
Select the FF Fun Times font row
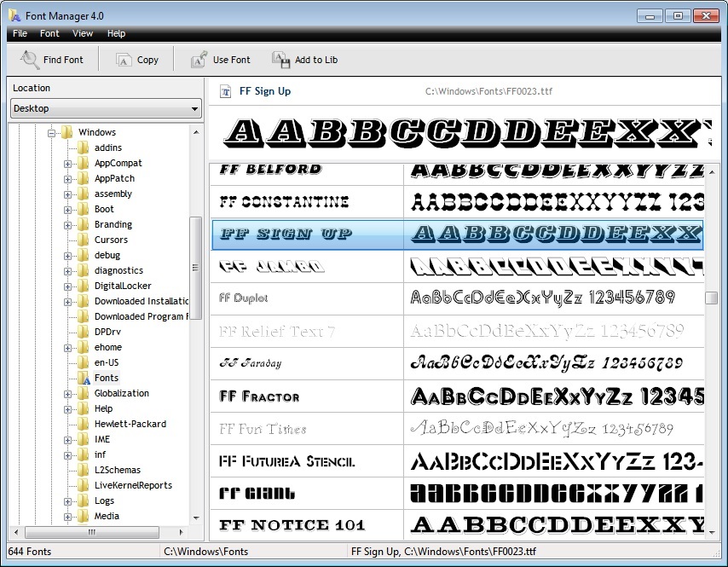tap(457, 429)
